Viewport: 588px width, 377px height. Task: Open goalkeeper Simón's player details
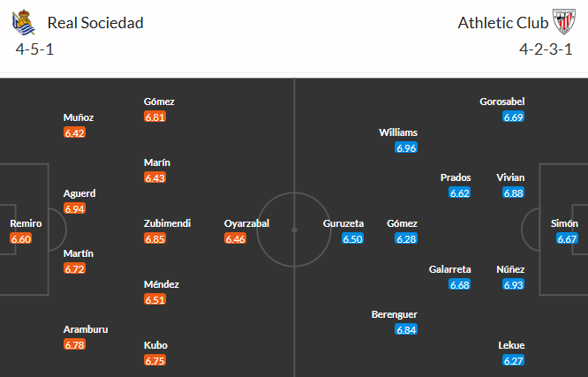point(563,223)
